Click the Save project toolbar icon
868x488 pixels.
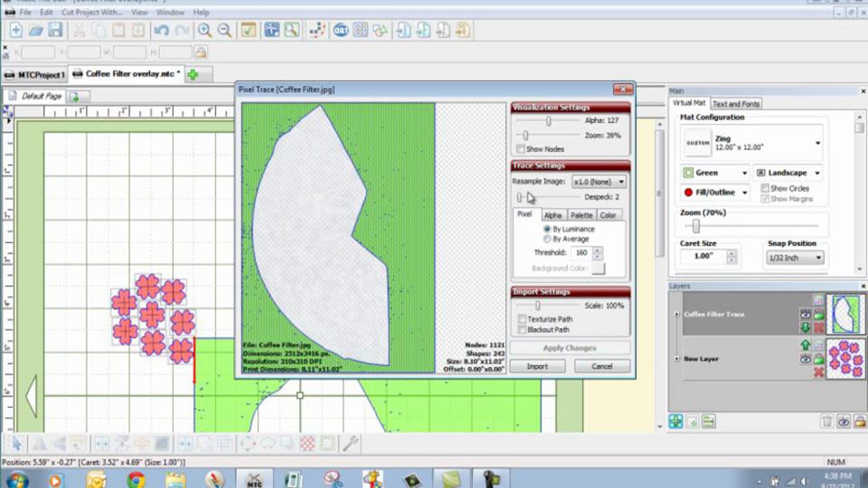55,30
